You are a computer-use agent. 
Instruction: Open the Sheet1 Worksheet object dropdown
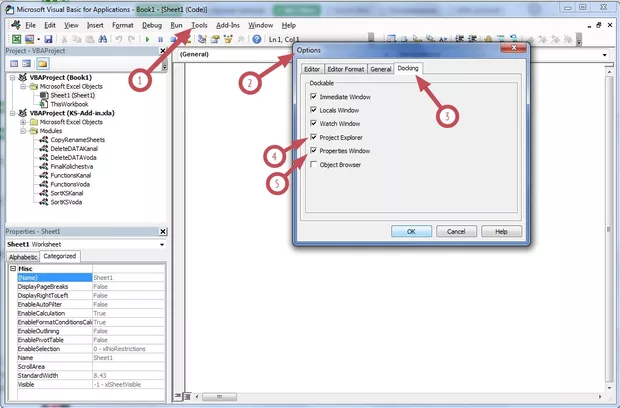tap(162, 244)
